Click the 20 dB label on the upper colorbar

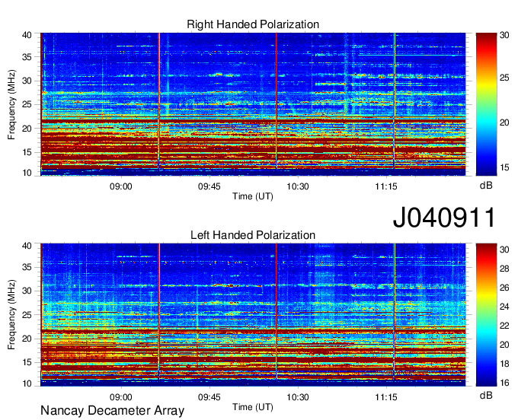504,123
